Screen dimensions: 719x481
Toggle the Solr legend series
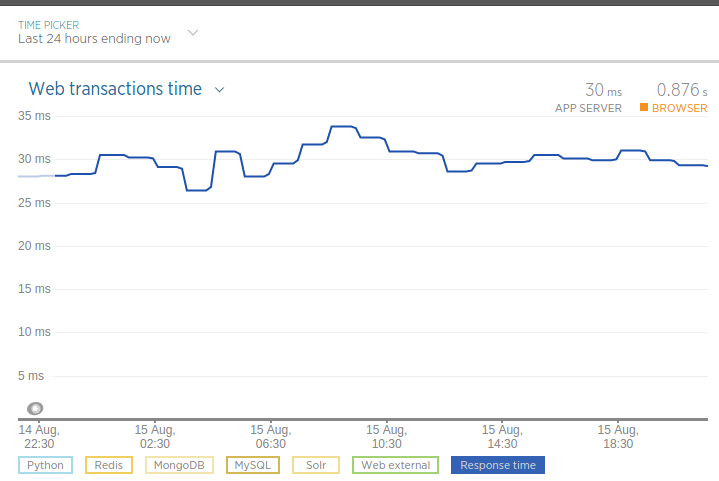tap(316, 465)
